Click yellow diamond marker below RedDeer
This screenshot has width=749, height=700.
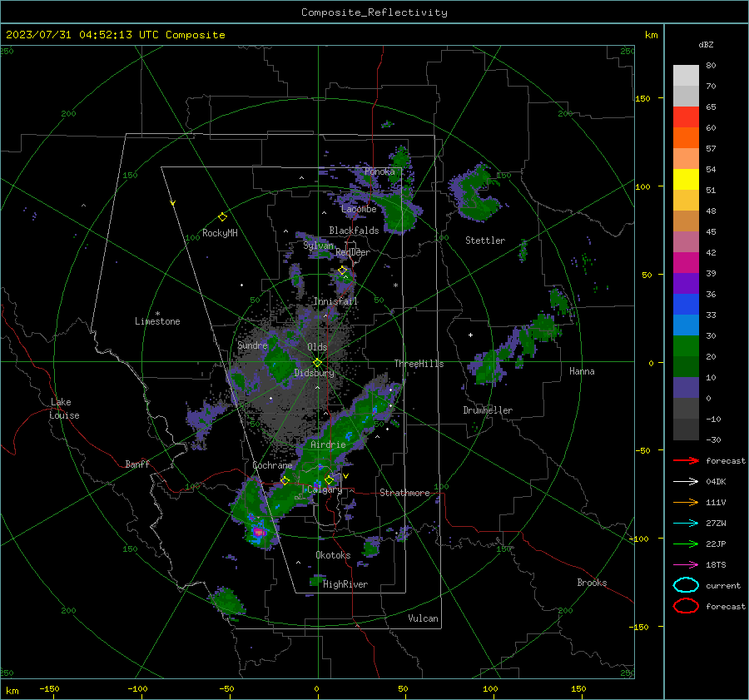[x=343, y=271]
